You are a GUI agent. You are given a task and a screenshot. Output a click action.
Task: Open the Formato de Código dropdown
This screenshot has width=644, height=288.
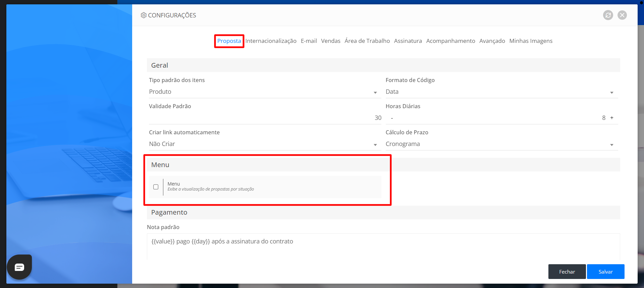pyautogui.click(x=501, y=92)
